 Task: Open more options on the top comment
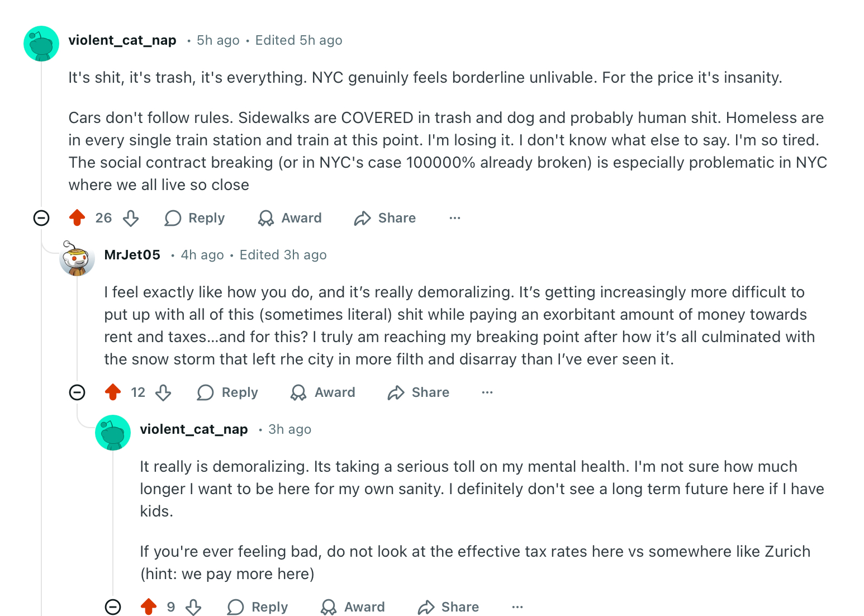pyautogui.click(x=455, y=217)
